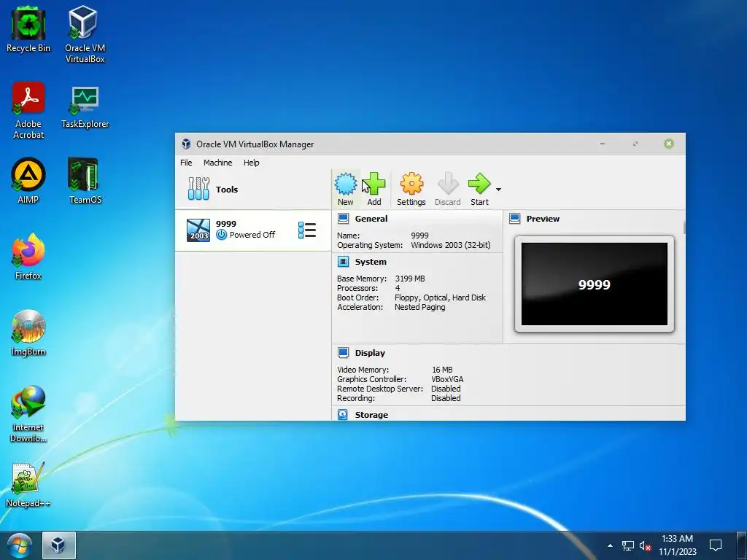Close the VirtualBox Manager window

tap(669, 144)
